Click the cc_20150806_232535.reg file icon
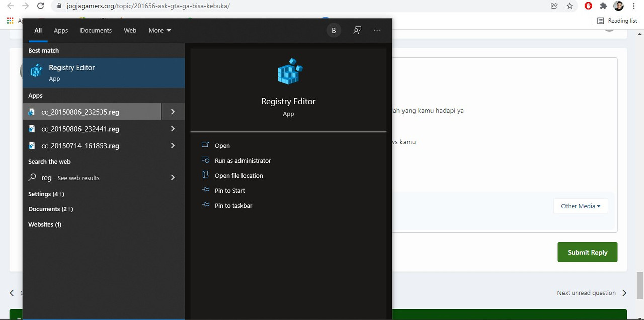The height and width of the screenshot is (320, 644). click(x=32, y=112)
